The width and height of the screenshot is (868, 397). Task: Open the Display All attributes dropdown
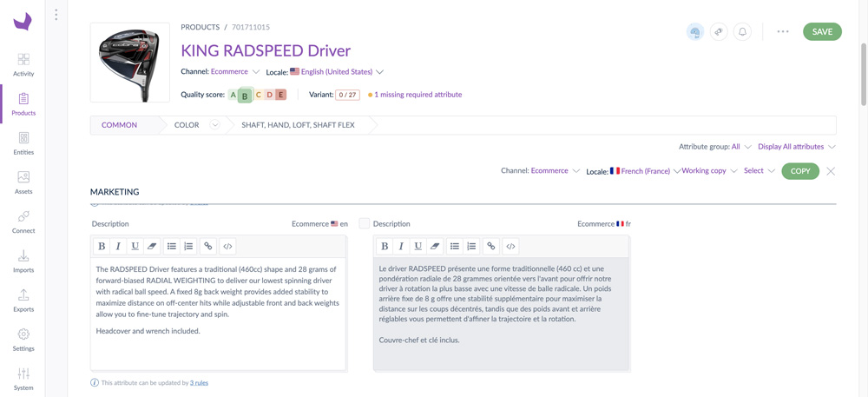(797, 147)
